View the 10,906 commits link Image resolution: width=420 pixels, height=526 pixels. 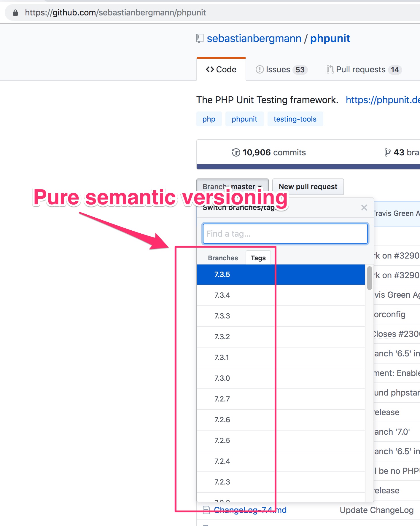point(269,152)
